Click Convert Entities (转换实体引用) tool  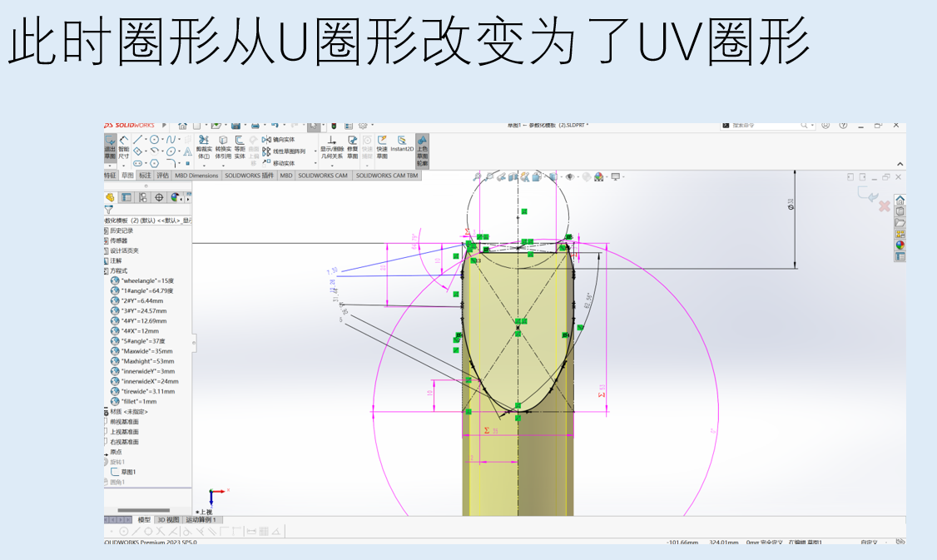(x=223, y=147)
